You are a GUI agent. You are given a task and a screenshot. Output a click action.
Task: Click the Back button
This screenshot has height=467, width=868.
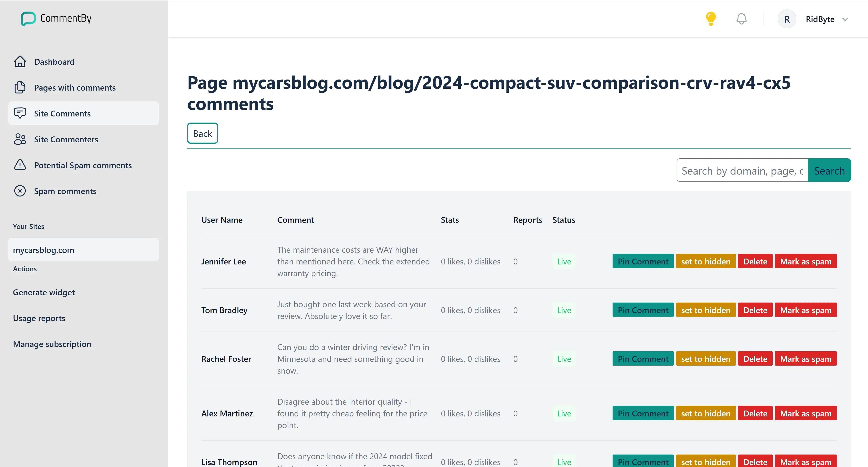[x=202, y=133]
